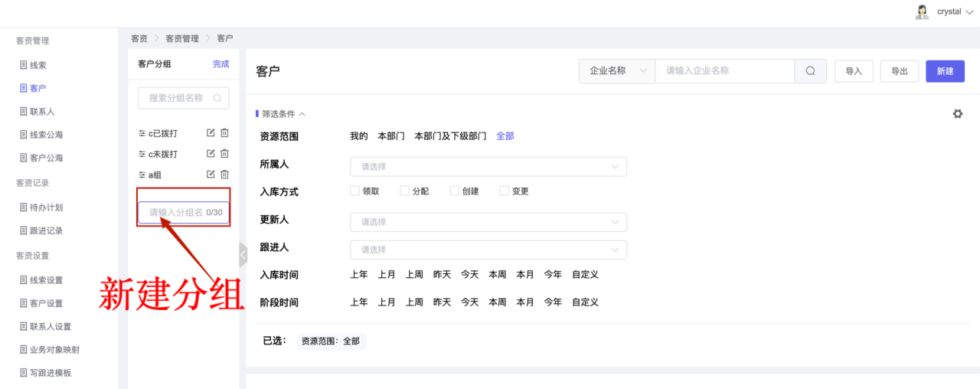Image resolution: width=980 pixels, height=389 pixels.
Task: Click 完成 link in 客户分组 panel
Action: pos(220,64)
